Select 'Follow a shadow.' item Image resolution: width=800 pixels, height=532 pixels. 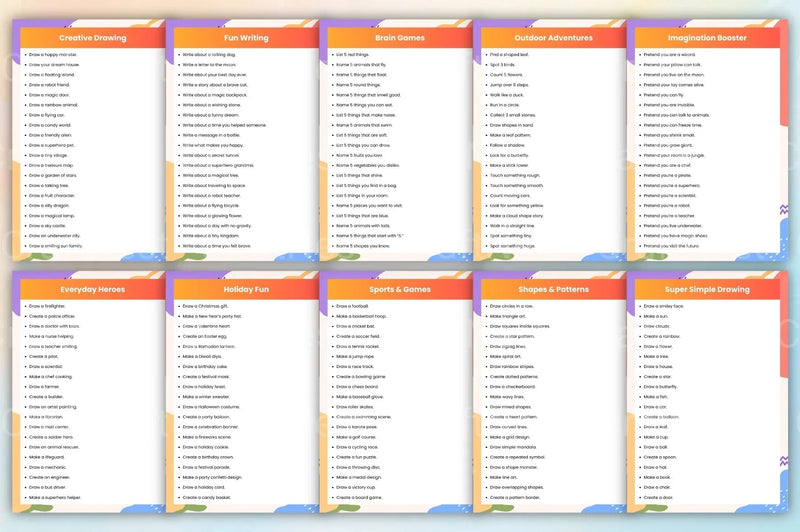click(507, 145)
